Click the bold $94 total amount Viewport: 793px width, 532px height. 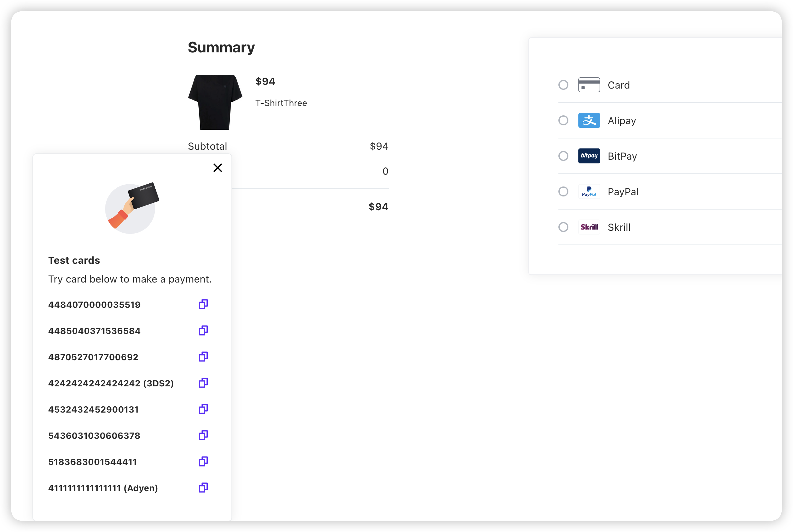click(378, 207)
